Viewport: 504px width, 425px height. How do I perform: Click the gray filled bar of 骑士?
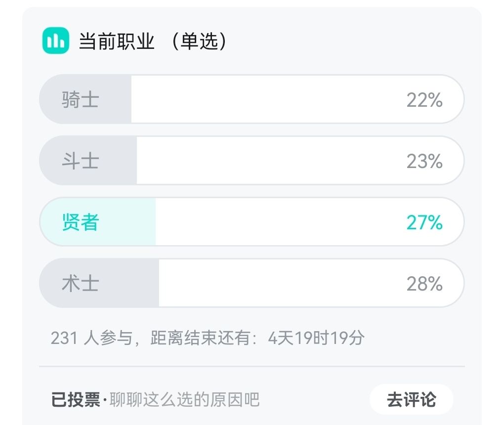tap(85, 99)
